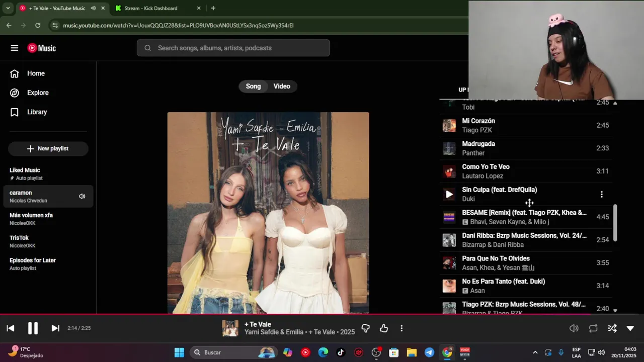Reload the page
644x362 pixels.
(38, 25)
